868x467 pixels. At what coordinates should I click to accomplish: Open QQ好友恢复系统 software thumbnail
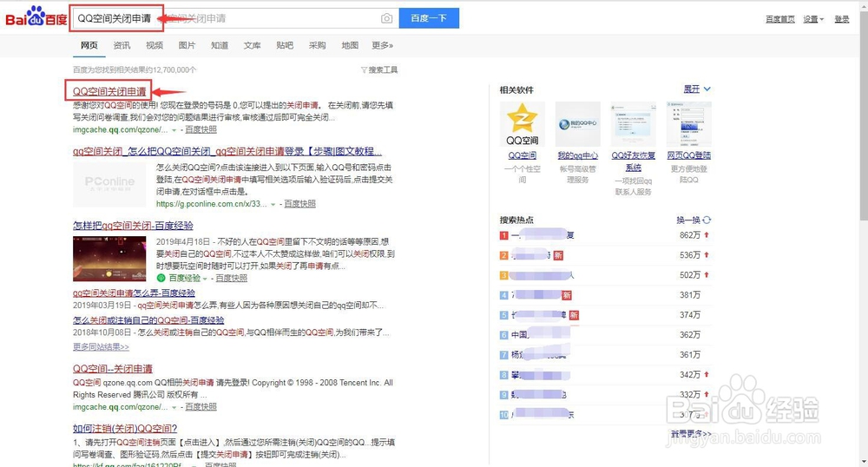634,124
